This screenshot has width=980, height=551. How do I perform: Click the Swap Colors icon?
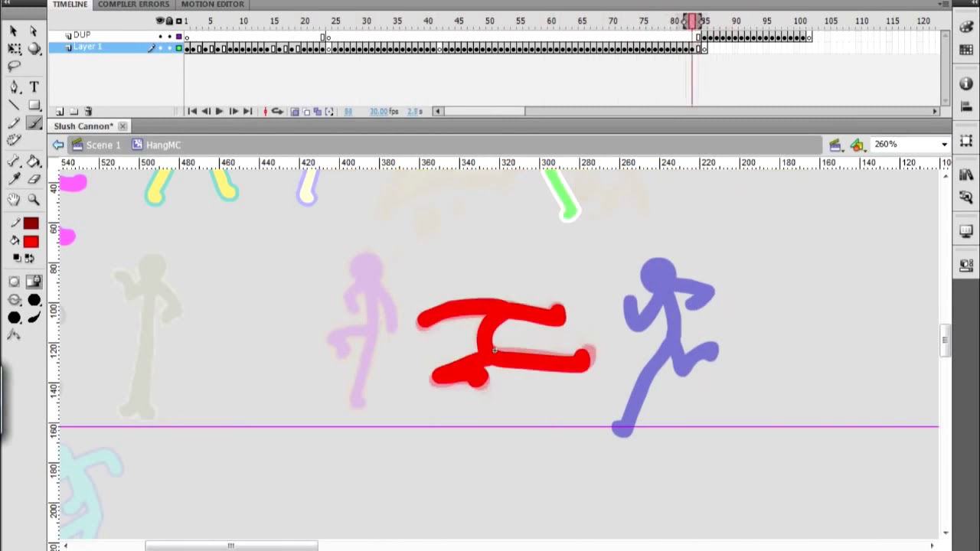pos(29,259)
